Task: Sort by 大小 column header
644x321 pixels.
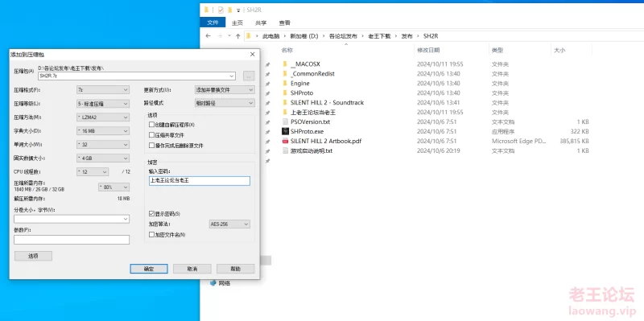Action: click(559, 50)
